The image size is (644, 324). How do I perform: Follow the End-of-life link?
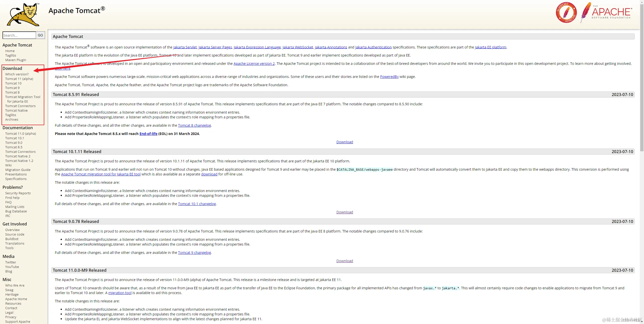(148, 134)
